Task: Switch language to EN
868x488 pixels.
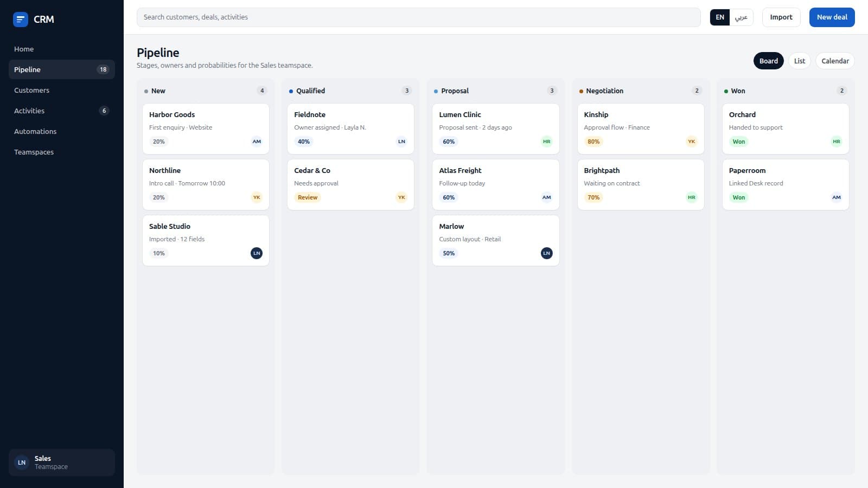Action: tap(720, 17)
